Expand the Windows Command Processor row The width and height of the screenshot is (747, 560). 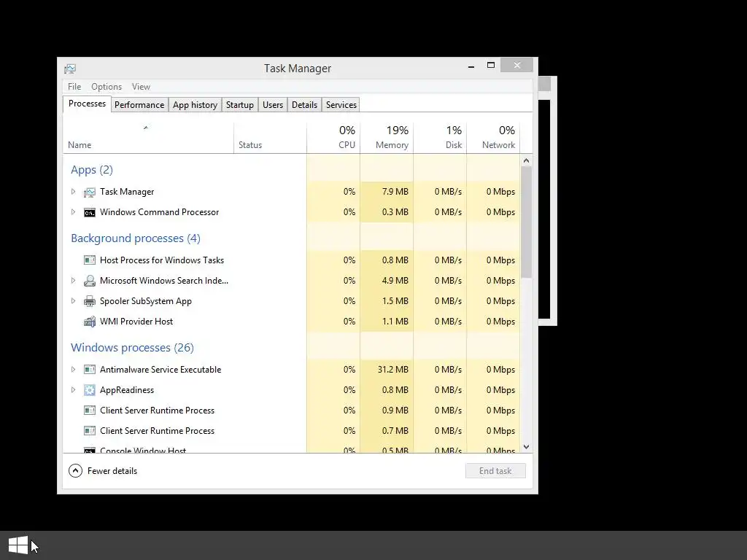coord(73,212)
